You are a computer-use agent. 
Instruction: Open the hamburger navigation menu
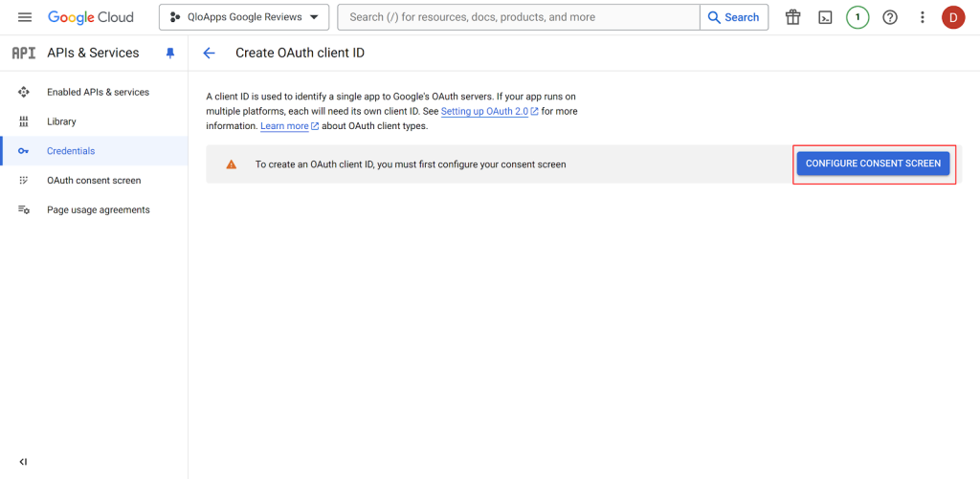pos(25,17)
